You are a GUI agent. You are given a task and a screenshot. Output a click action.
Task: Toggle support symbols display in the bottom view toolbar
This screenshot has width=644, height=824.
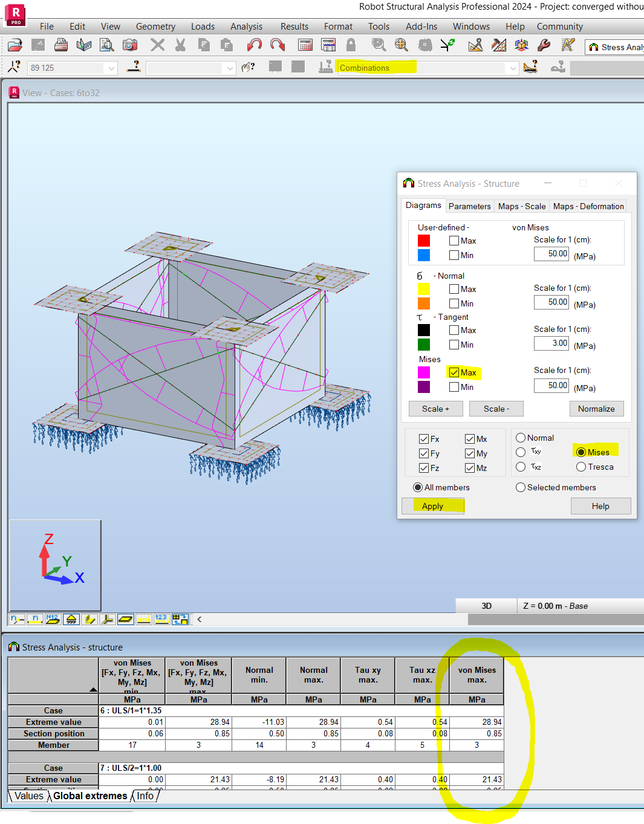coord(72,619)
